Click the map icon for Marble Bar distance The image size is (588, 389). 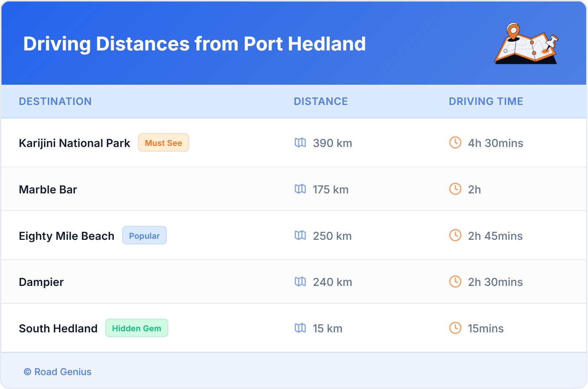pos(300,189)
